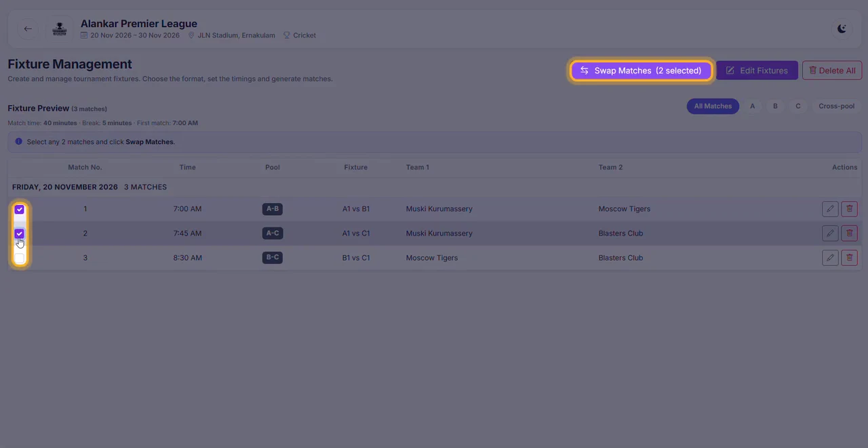Show All Matches filter

click(x=713, y=106)
